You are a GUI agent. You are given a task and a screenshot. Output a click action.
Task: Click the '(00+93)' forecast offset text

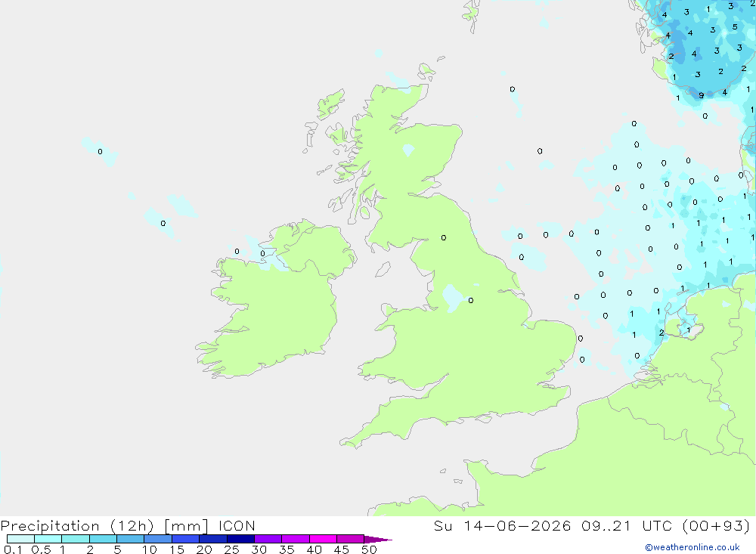(717, 526)
